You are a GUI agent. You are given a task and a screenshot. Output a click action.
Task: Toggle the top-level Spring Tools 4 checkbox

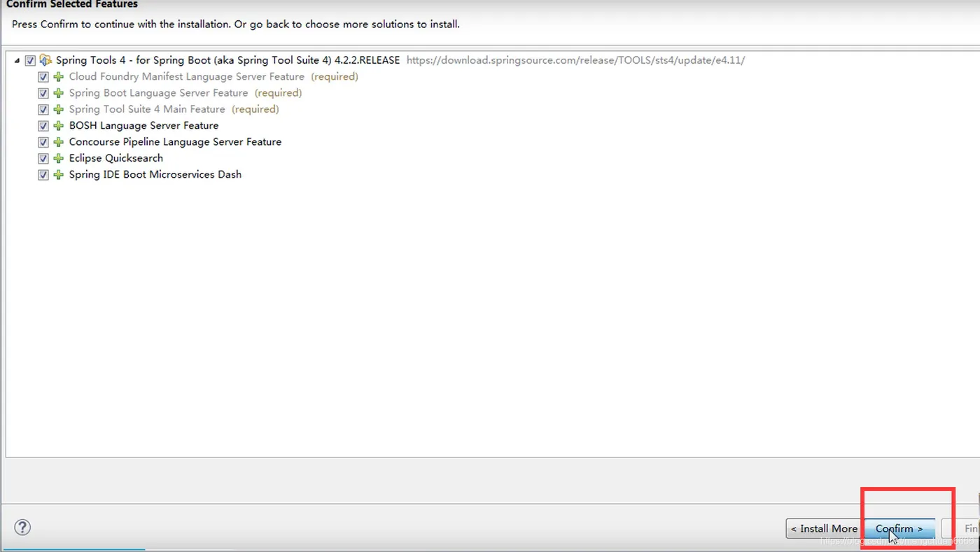click(x=30, y=61)
